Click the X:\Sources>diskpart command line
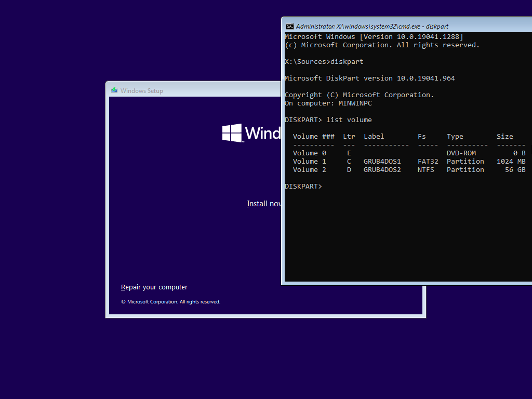Image resolution: width=532 pixels, height=399 pixels. (x=324, y=62)
